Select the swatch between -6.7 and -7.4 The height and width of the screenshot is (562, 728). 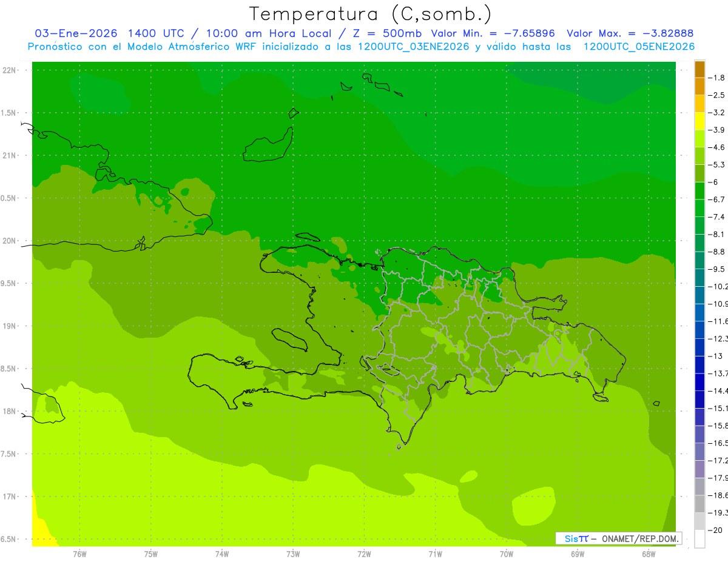coord(699,208)
